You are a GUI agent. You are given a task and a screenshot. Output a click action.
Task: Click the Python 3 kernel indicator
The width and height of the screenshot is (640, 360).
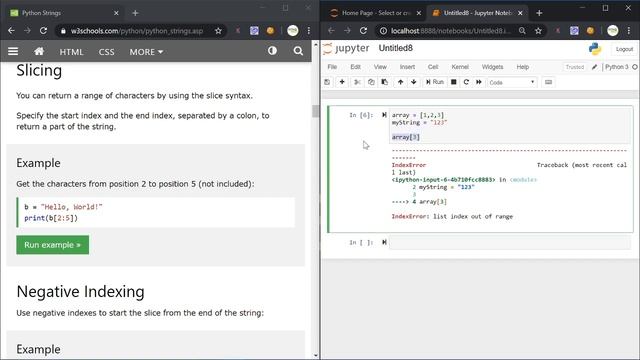tap(617, 67)
